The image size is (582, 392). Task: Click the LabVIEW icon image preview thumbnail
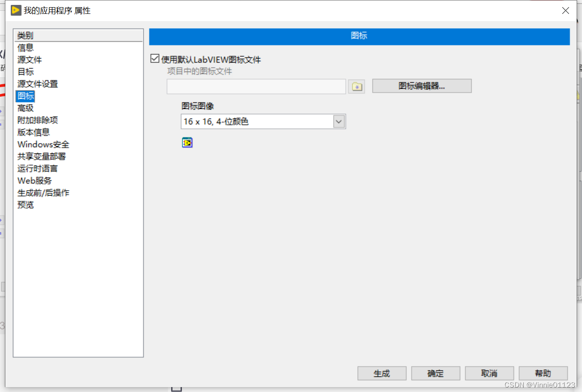187,142
